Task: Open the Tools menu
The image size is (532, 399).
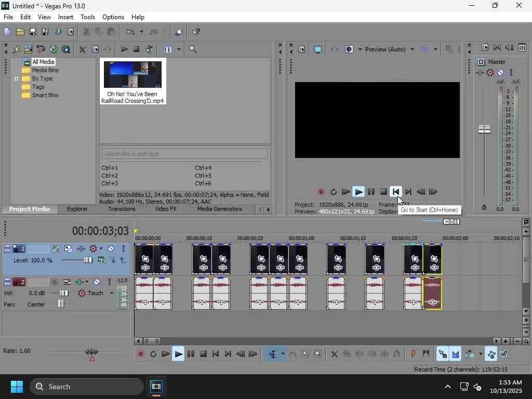Action: click(87, 17)
